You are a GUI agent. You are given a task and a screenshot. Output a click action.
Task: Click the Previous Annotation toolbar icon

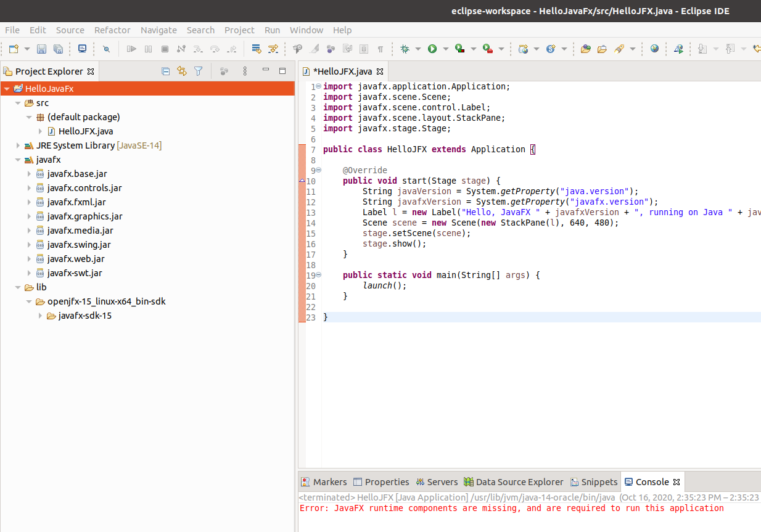(730, 49)
